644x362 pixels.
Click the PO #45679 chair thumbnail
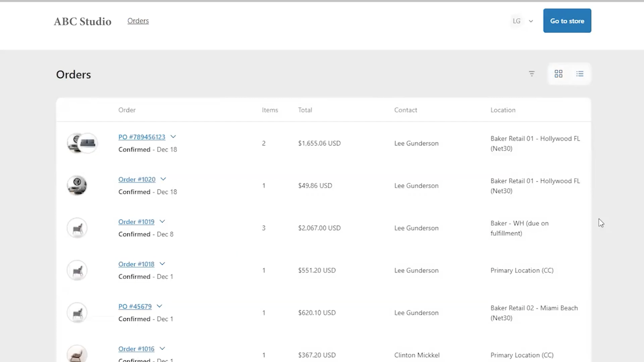(x=77, y=313)
